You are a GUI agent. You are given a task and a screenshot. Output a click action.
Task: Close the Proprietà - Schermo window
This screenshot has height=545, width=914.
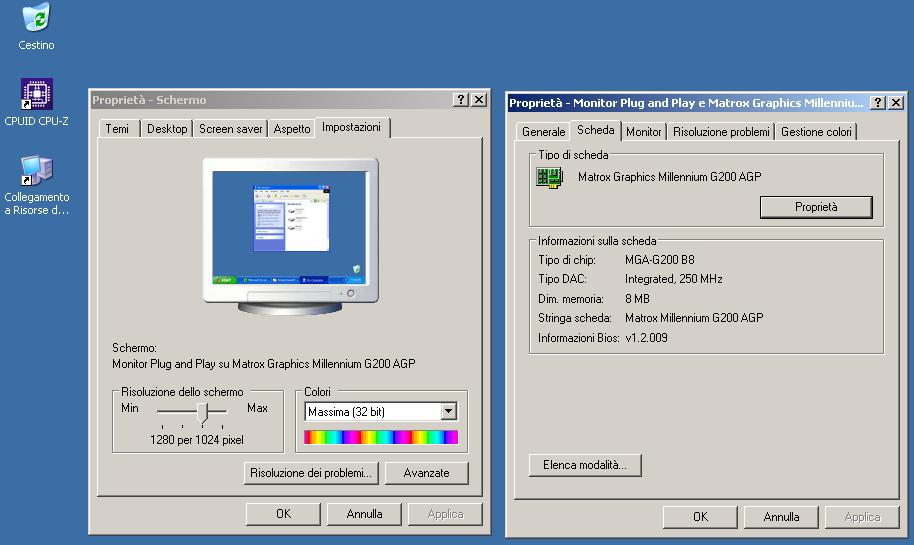coord(479,100)
